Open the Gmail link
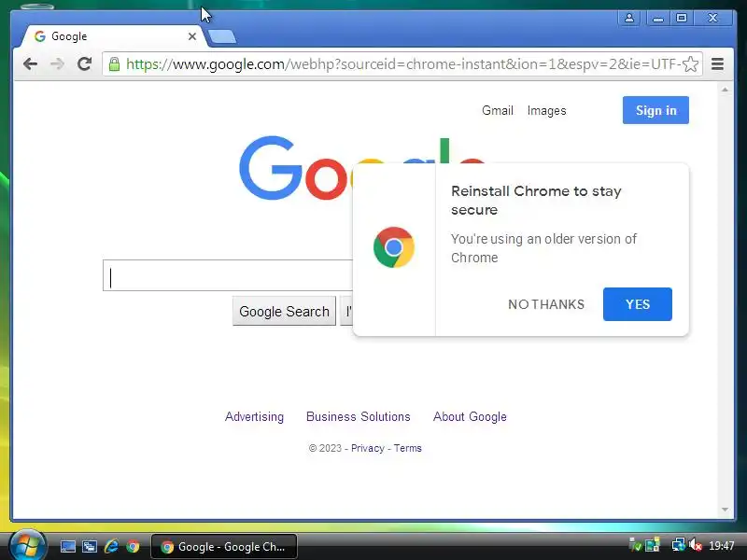The height and width of the screenshot is (560, 747). click(x=498, y=110)
